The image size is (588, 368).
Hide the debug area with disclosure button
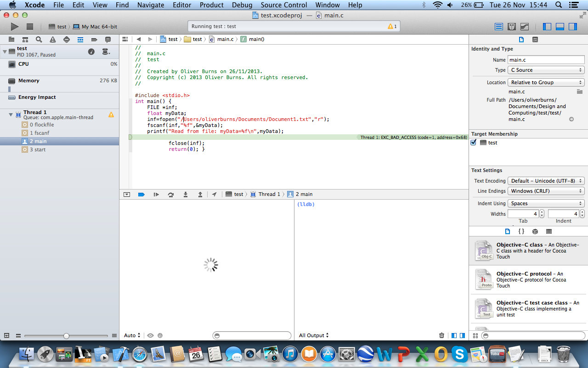127,195
